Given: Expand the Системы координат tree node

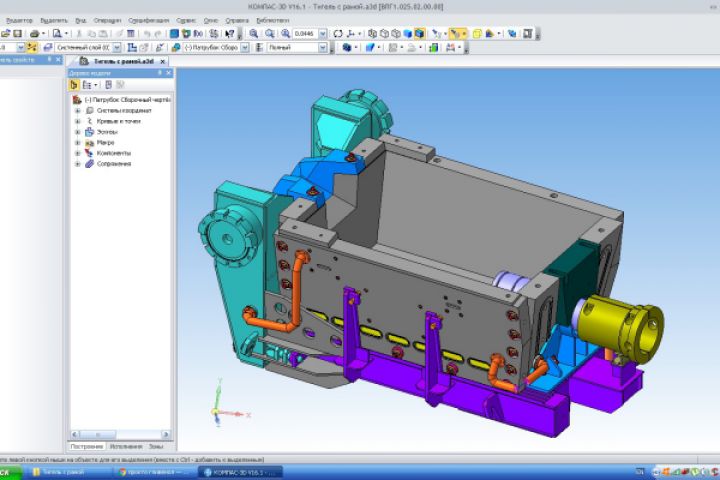Looking at the screenshot, I should coord(78,111).
